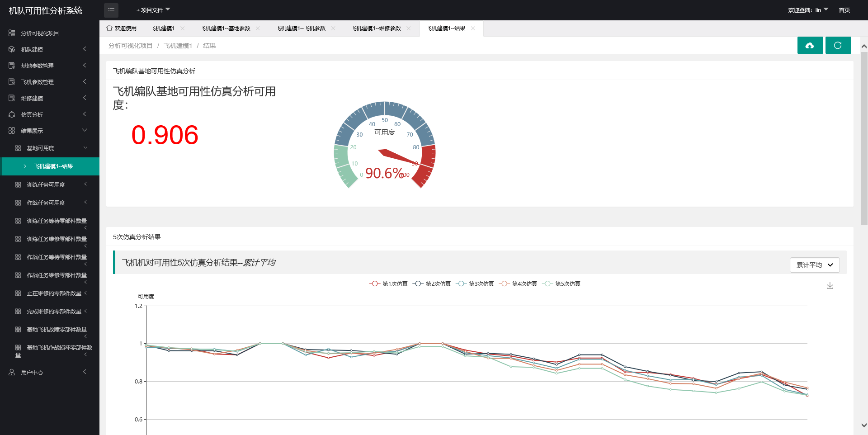Click the 作战任务可用度 grid icon
This screenshot has width=868, height=435.
click(x=18, y=203)
